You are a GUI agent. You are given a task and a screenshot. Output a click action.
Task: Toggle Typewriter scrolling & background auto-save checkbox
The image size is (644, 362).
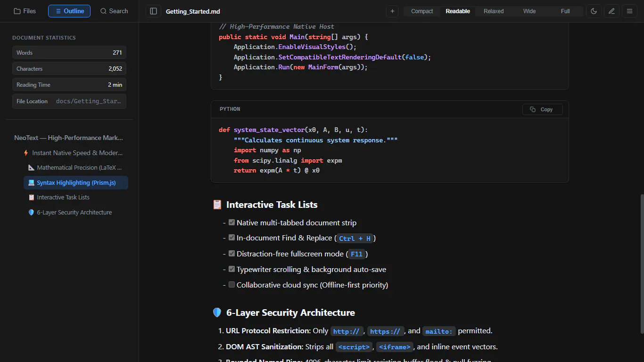coord(231,269)
